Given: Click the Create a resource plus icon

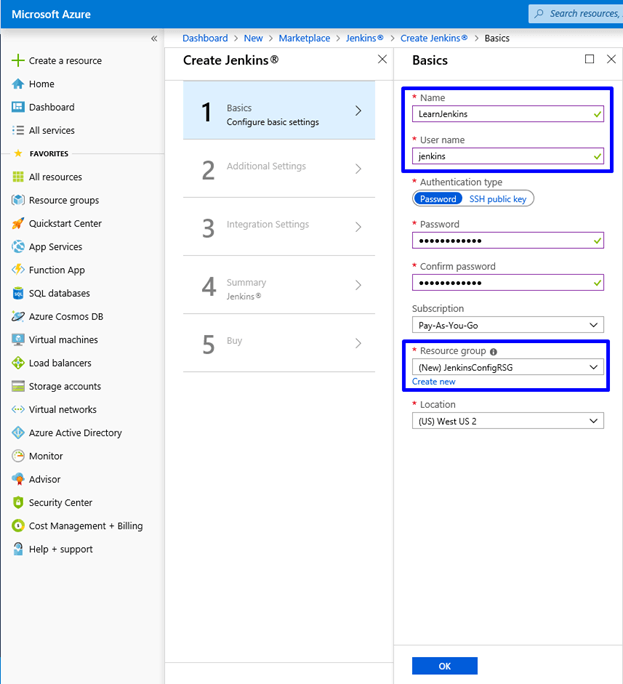Looking at the screenshot, I should pyautogui.click(x=18, y=60).
